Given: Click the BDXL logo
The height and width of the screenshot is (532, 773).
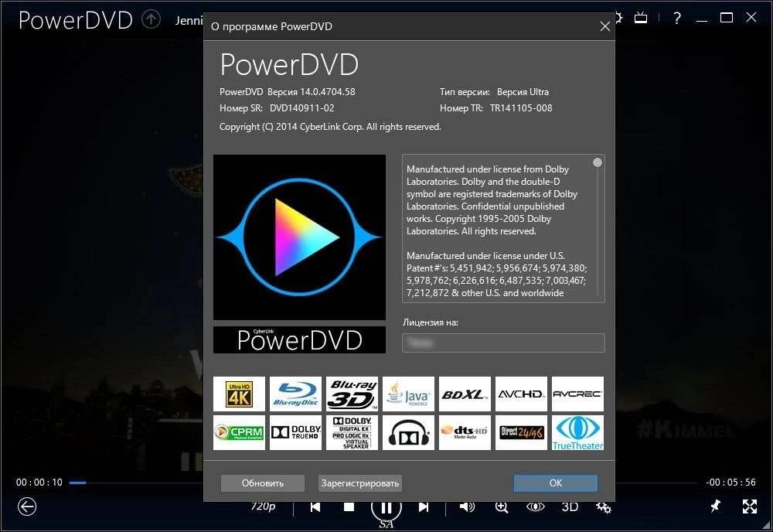Looking at the screenshot, I should (465, 394).
